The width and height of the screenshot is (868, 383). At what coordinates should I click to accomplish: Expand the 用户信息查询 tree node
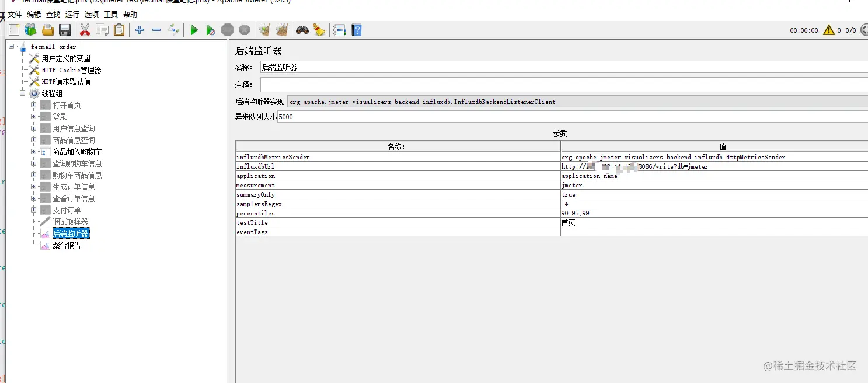click(34, 128)
